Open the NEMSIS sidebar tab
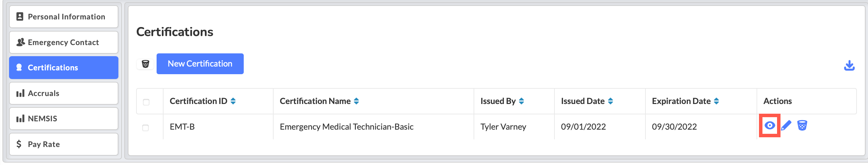 click(x=64, y=119)
